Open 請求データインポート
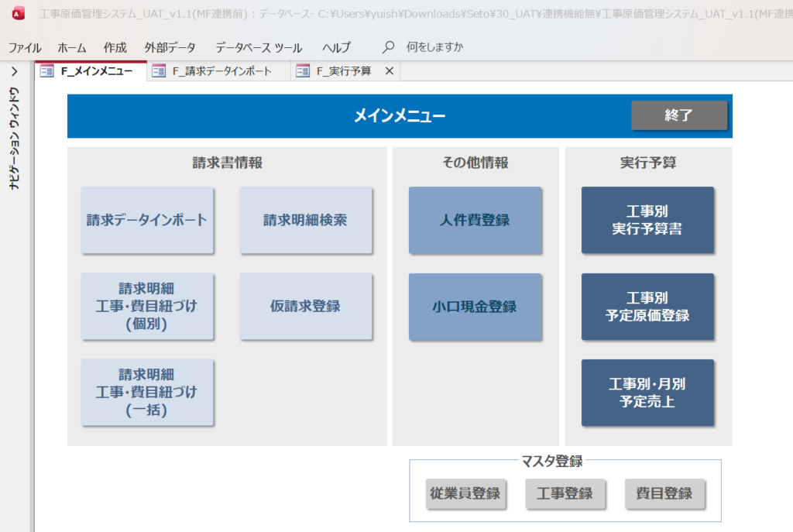The width and height of the screenshot is (793, 532). pos(147,220)
